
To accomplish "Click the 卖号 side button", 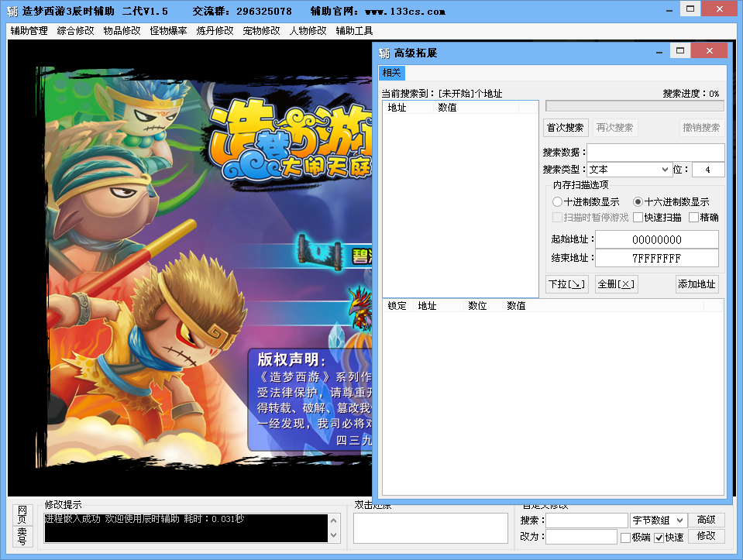I will point(22,536).
